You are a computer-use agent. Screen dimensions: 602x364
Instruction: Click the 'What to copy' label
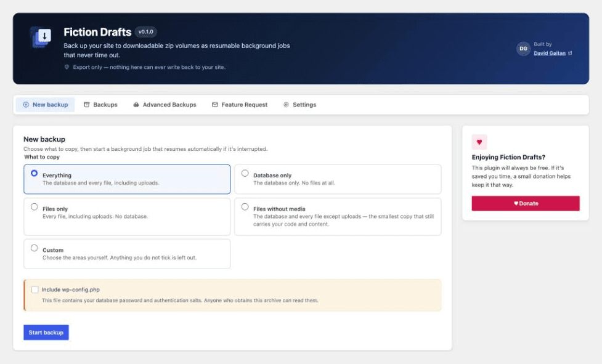click(42, 157)
